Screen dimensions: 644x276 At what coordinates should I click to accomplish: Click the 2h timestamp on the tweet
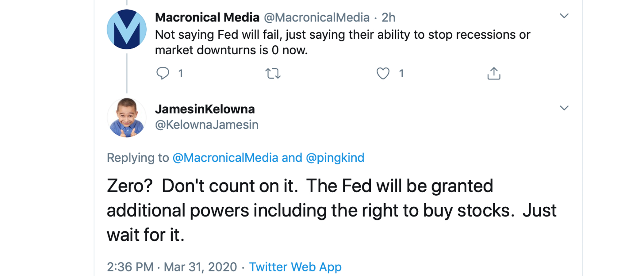pos(388,17)
